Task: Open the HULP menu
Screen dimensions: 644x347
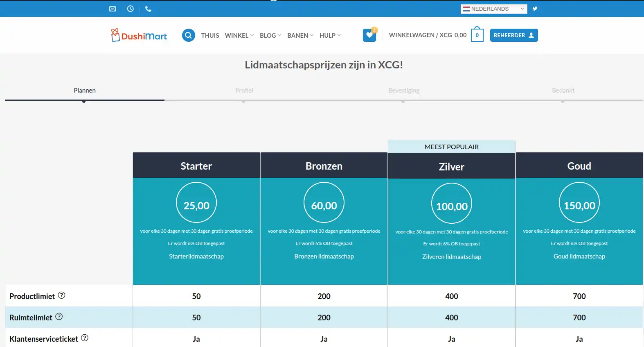Action: [x=330, y=36]
